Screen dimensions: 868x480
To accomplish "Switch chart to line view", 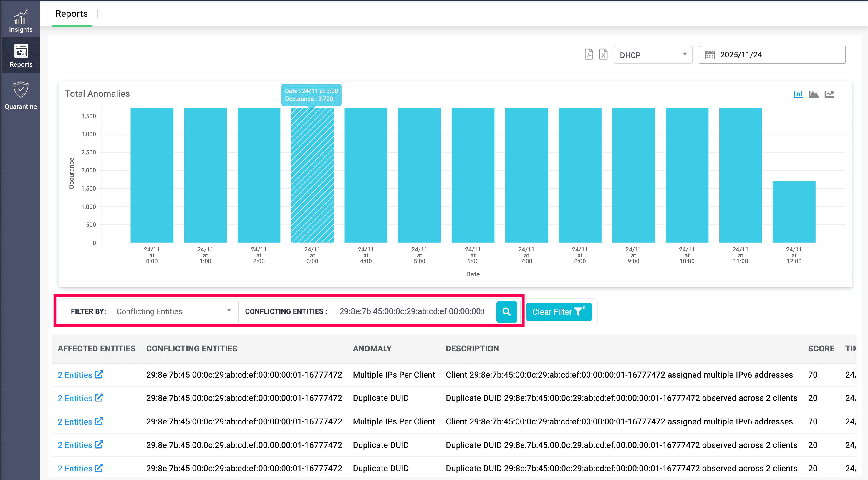I will [x=829, y=94].
